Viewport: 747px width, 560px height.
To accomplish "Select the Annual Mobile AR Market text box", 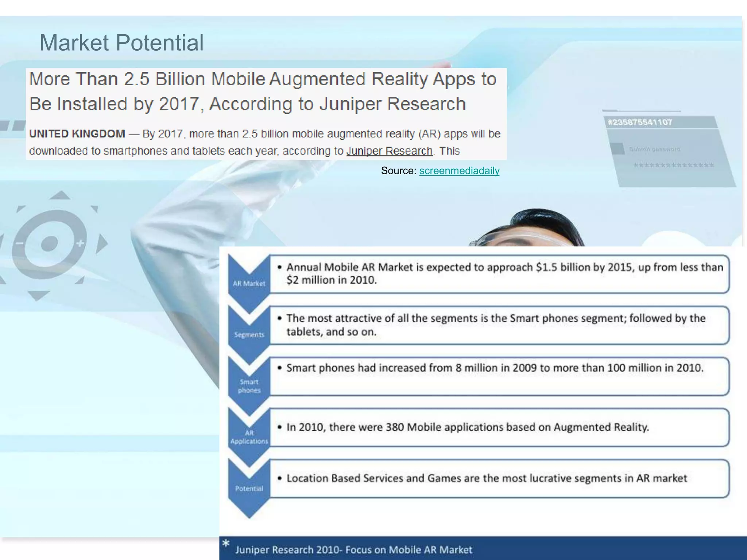I will [x=499, y=274].
